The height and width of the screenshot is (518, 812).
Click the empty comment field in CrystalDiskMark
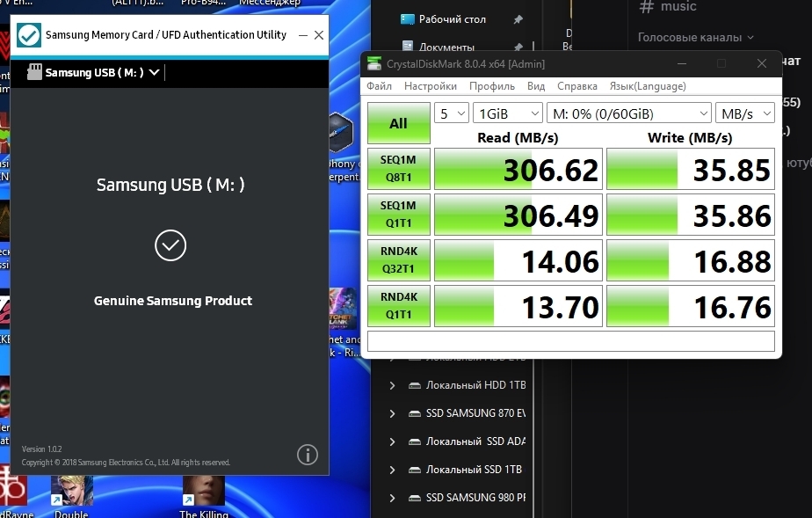click(x=571, y=341)
